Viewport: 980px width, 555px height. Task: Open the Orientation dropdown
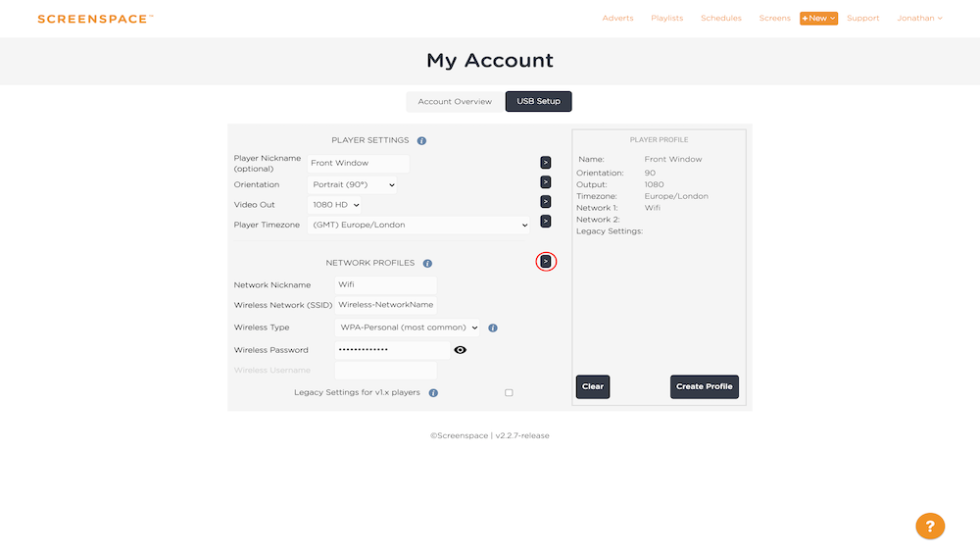[353, 184]
